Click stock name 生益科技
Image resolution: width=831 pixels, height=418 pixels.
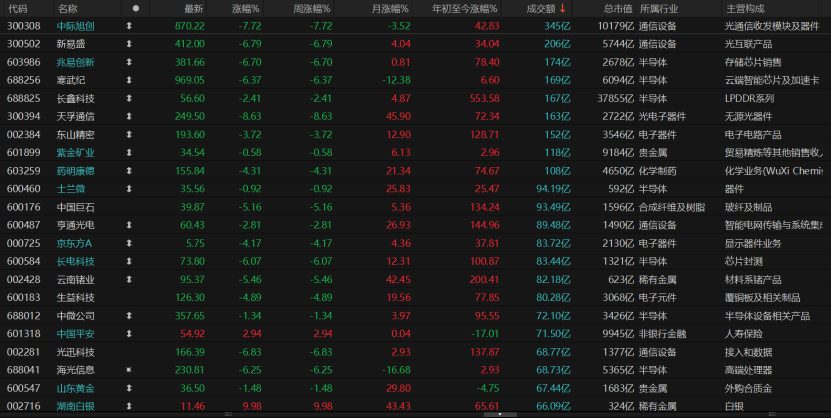coord(75,298)
